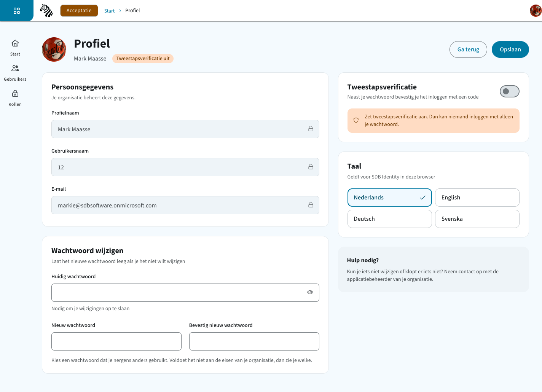The width and height of the screenshot is (542, 392).
Task: Select Svenska as language
Action: click(477, 219)
